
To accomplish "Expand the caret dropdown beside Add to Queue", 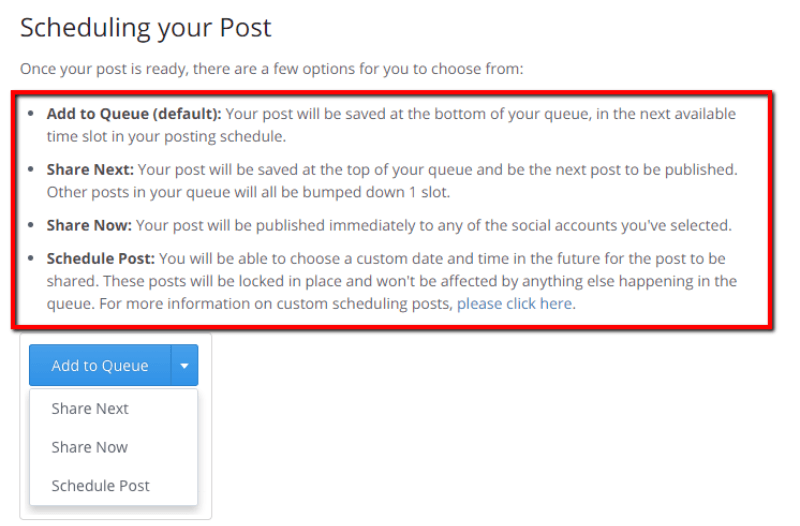I will (x=185, y=366).
